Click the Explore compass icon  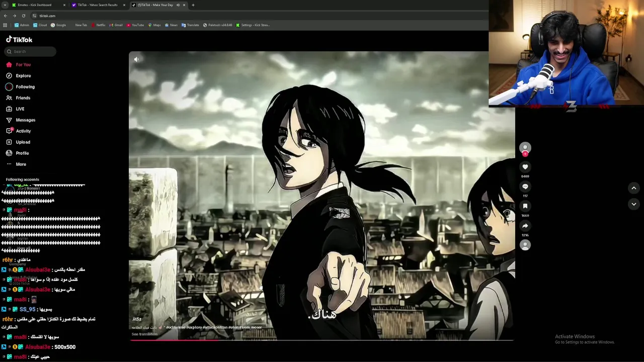(x=9, y=75)
